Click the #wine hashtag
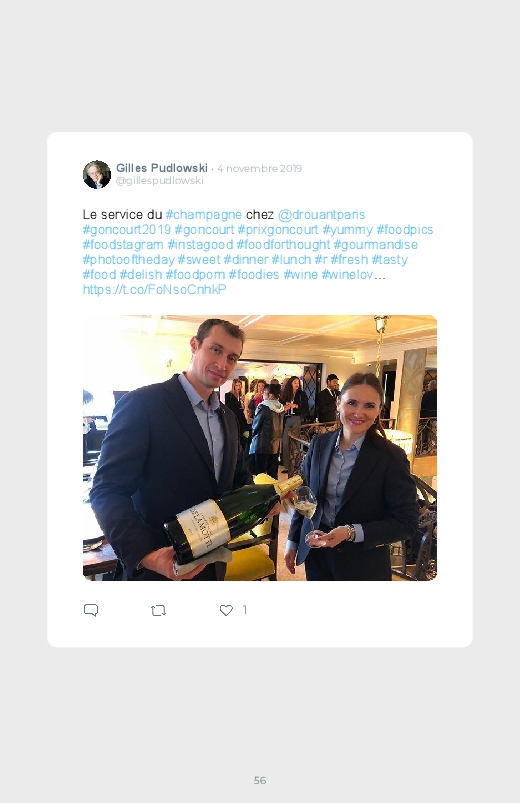 (x=300, y=274)
